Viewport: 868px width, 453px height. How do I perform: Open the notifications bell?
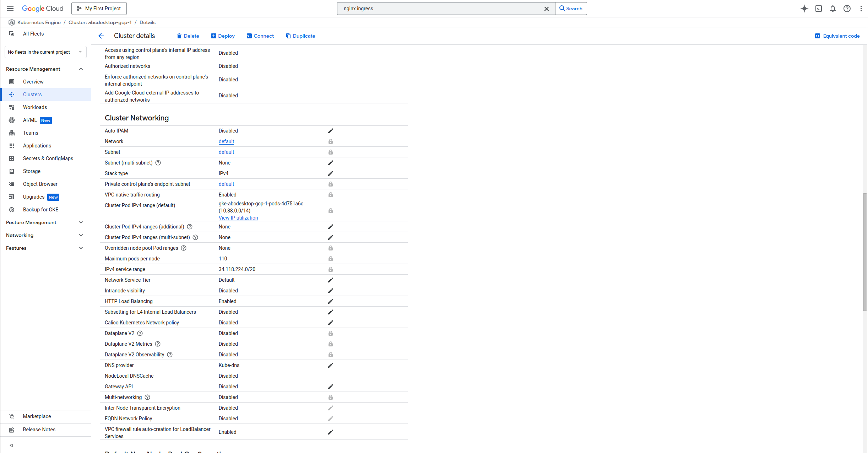pos(833,8)
